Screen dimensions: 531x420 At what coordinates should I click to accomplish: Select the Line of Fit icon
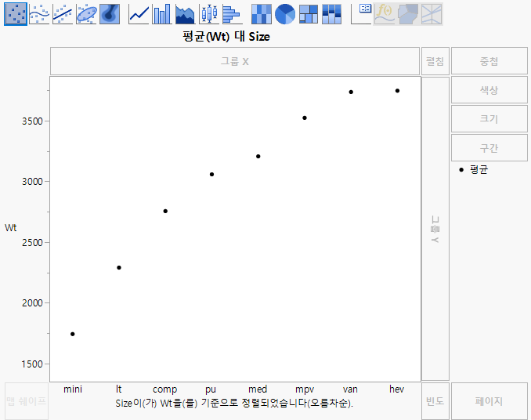click(63, 14)
